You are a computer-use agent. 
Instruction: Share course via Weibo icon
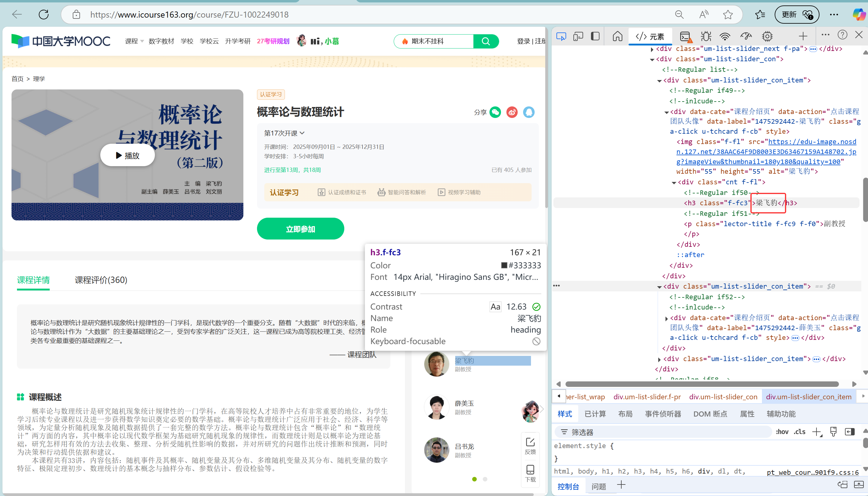pos(512,112)
